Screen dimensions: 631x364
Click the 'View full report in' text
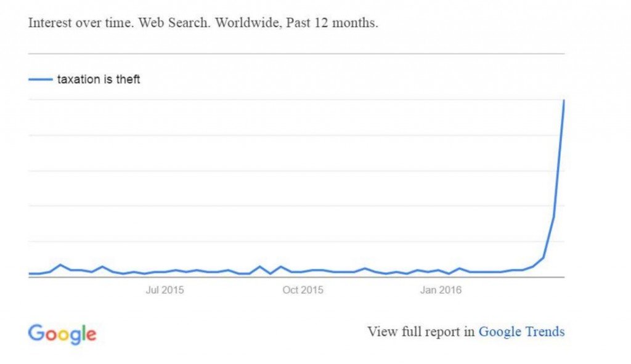(421, 332)
